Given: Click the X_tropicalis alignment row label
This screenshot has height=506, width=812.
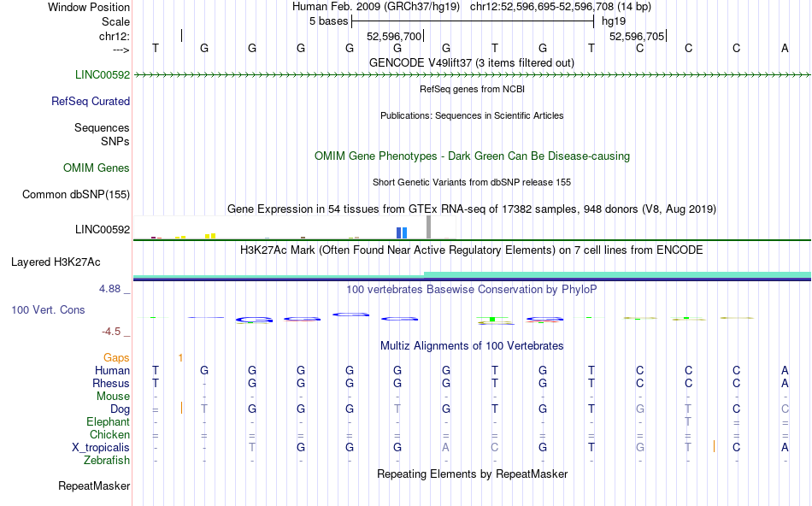Looking at the screenshot, I should coord(101,448).
